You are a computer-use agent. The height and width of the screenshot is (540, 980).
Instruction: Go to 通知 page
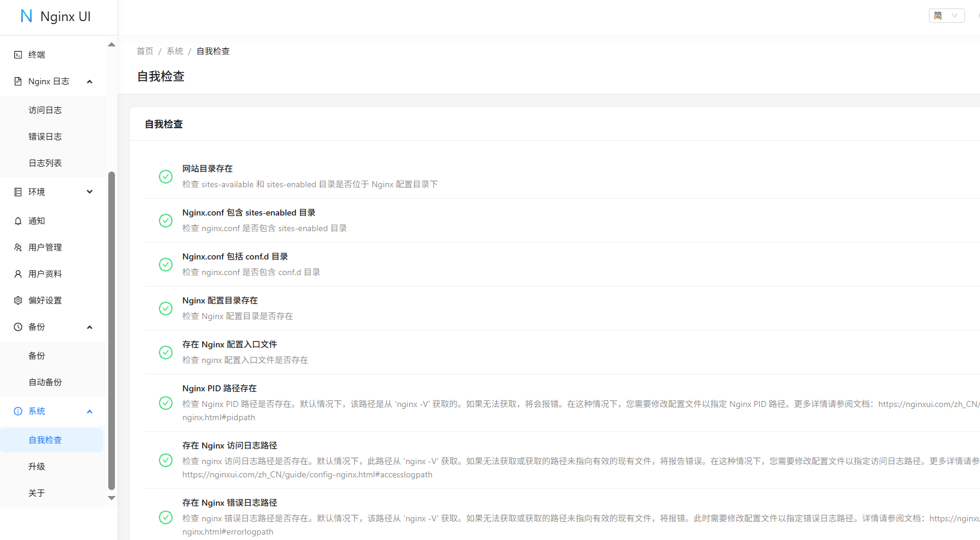tap(53, 221)
